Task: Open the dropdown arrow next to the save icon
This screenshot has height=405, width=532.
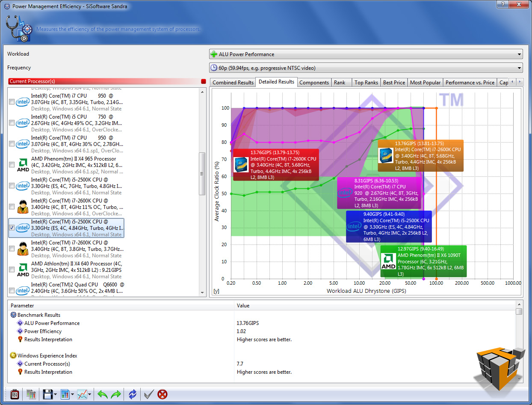Action: pyautogui.click(x=56, y=395)
